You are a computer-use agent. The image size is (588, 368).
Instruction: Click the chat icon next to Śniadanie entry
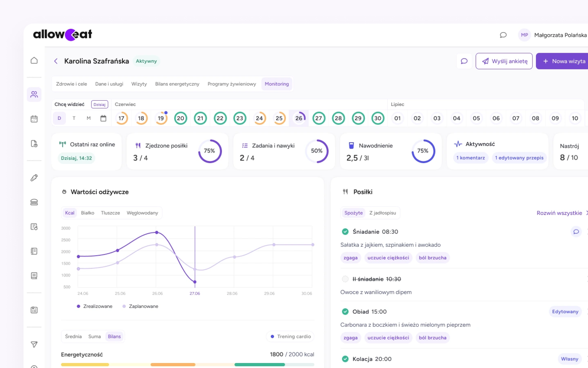(x=576, y=232)
